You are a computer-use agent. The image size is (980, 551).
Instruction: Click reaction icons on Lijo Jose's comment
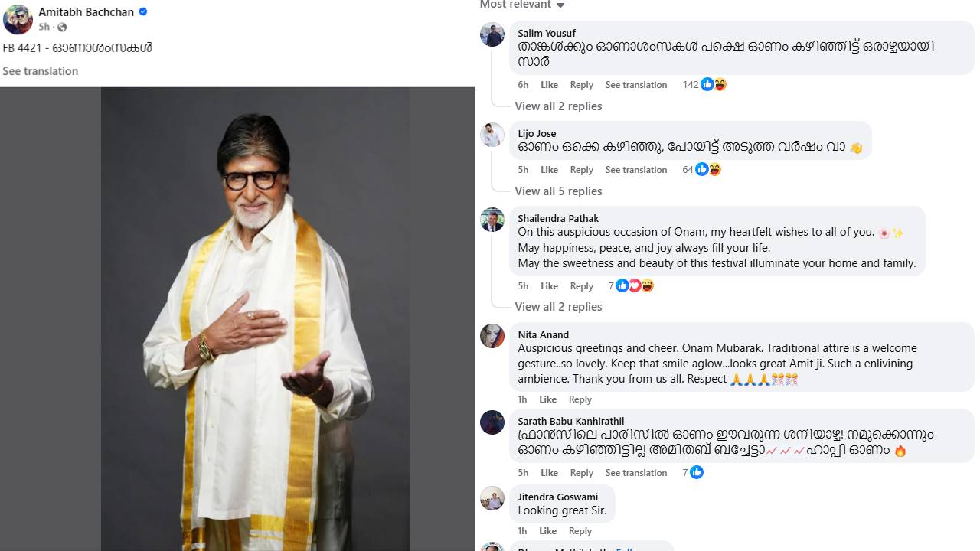pos(708,170)
